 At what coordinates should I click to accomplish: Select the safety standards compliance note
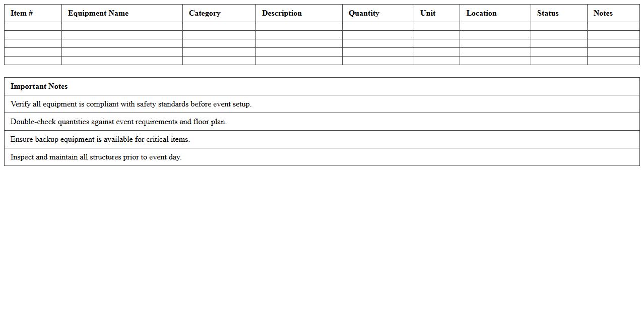coord(131,104)
